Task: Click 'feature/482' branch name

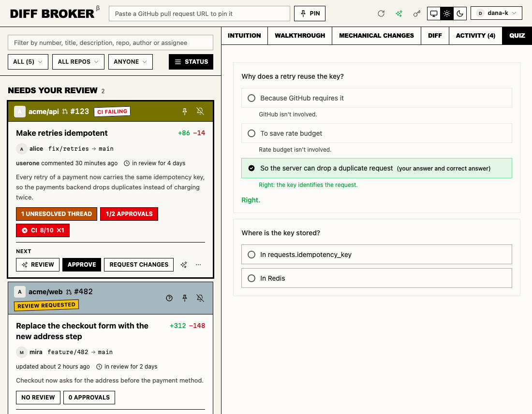Action: (x=68, y=352)
